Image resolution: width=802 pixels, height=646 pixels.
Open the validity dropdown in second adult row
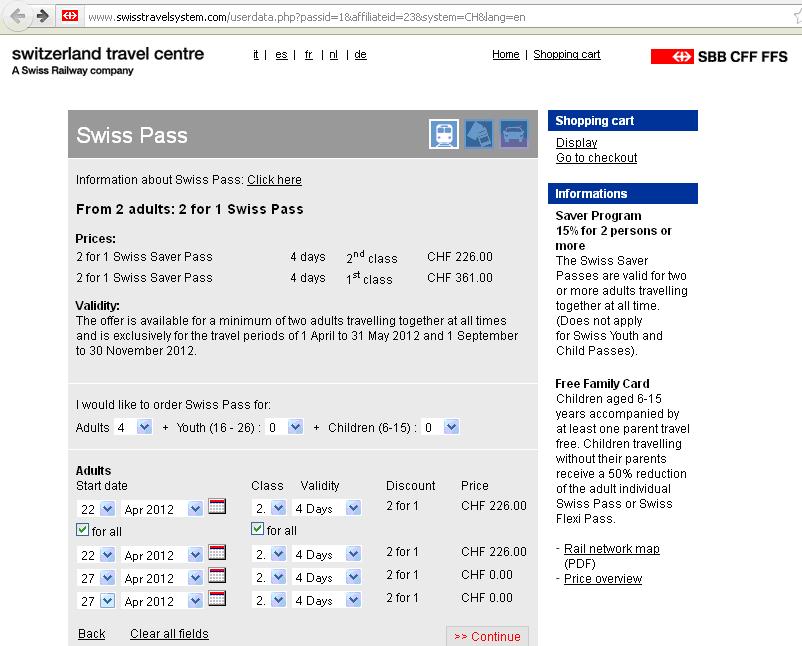pyautogui.click(x=327, y=554)
